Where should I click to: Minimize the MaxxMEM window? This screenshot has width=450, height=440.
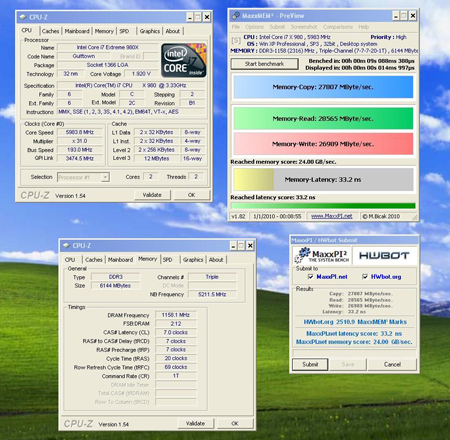coord(396,16)
